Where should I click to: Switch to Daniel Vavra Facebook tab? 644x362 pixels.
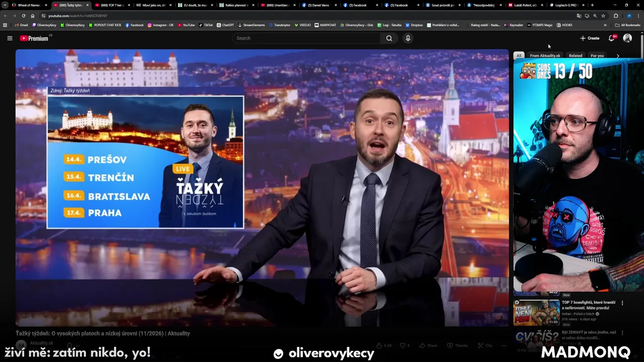pos(318,5)
